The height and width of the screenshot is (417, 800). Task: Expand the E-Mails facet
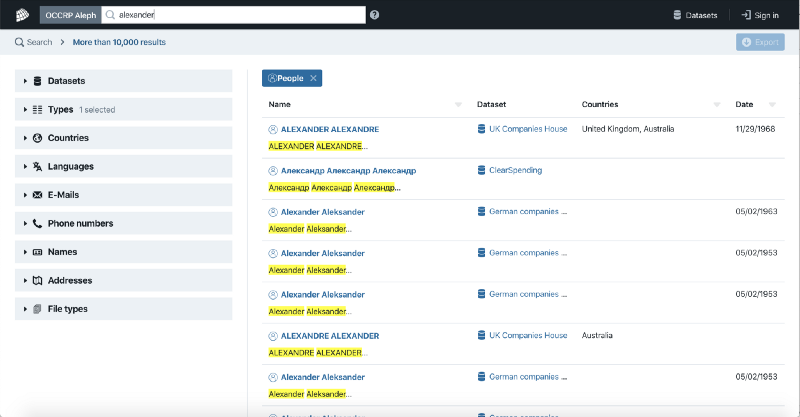point(123,194)
